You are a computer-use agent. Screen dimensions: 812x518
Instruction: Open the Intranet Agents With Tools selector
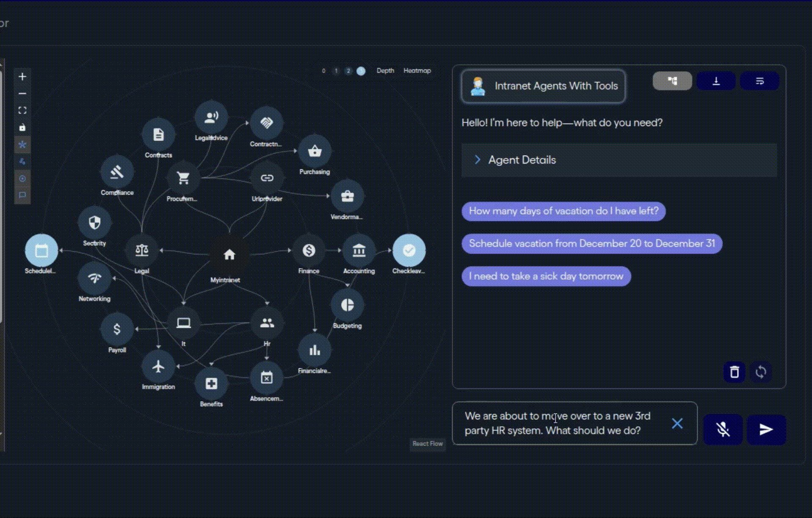[543, 86]
